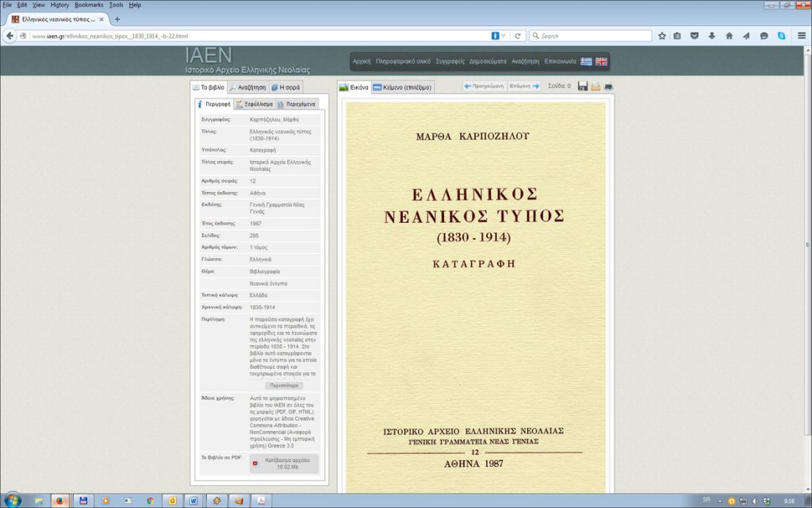Viewport: 812px width, 508px height.
Task: Go to next page with Επόμενη
Action: click(525, 87)
